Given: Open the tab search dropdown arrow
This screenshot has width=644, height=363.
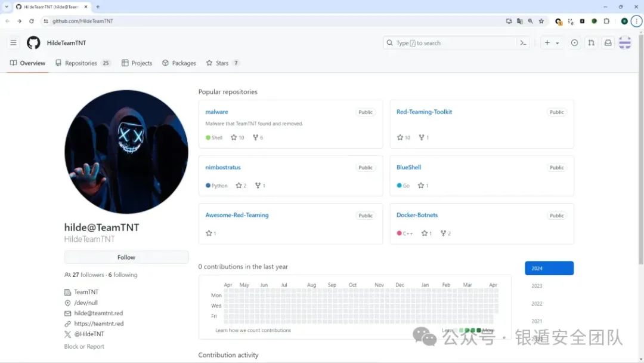Looking at the screenshot, I should tap(7, 7).
